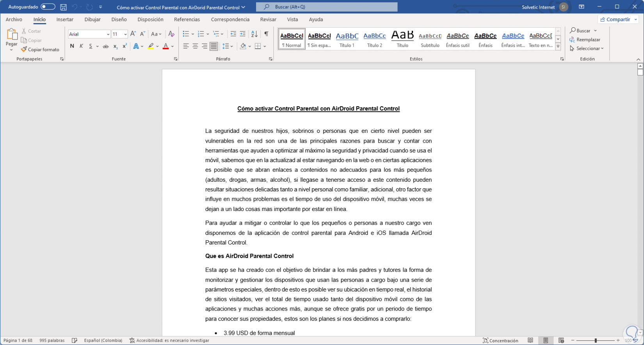The width and height of the screenshot is (644, 345).
Task: Click the Undo arrow icon
Action: 74,7
